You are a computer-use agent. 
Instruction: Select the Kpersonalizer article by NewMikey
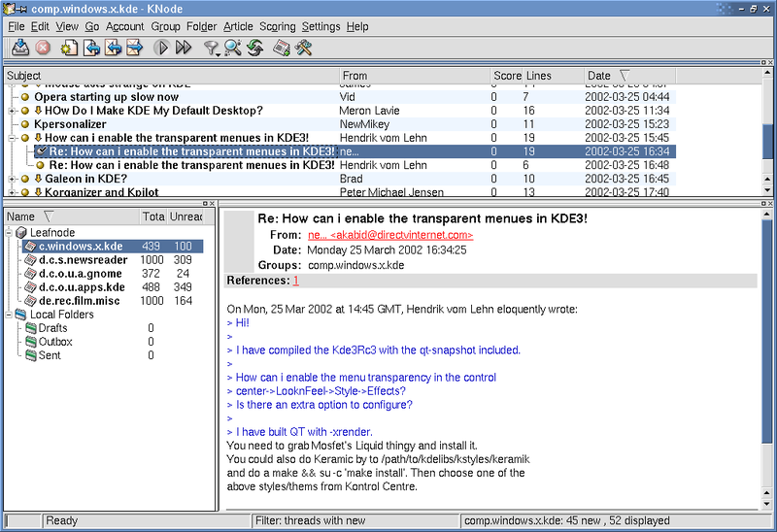pyautogui.click(x=340, y=124)
